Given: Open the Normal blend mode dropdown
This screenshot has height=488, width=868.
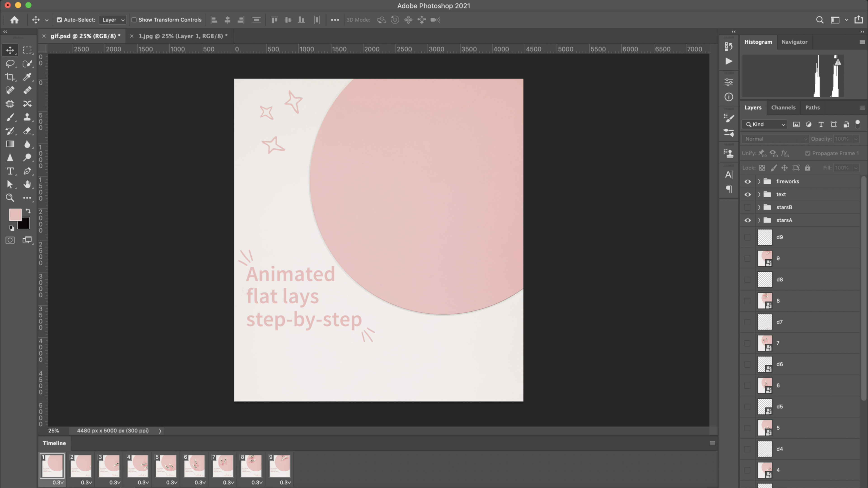Looking at the screenshot, I should tap(775, 139).
